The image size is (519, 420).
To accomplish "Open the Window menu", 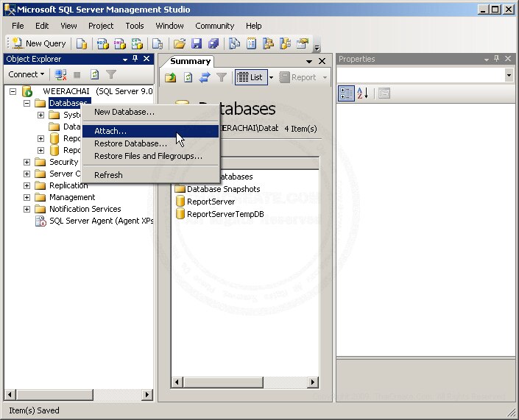I will pos(169,26).
